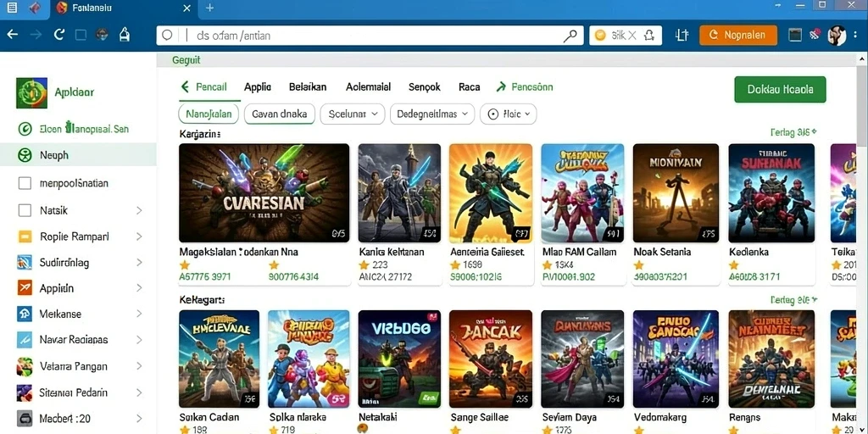Click the blue Meikanse home icon
Image resolution: width=868 pixels, height=434 pixels.
[25, 314]
